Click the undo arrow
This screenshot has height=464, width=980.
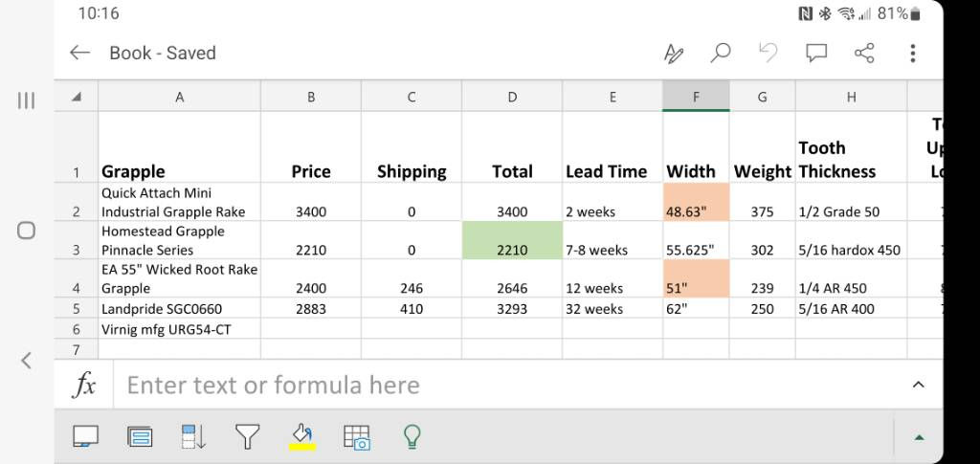[768, 54]
